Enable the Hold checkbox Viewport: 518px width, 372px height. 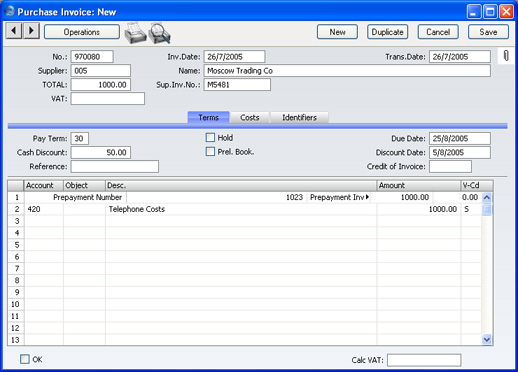pyautogui.click(x=210, y=138)
